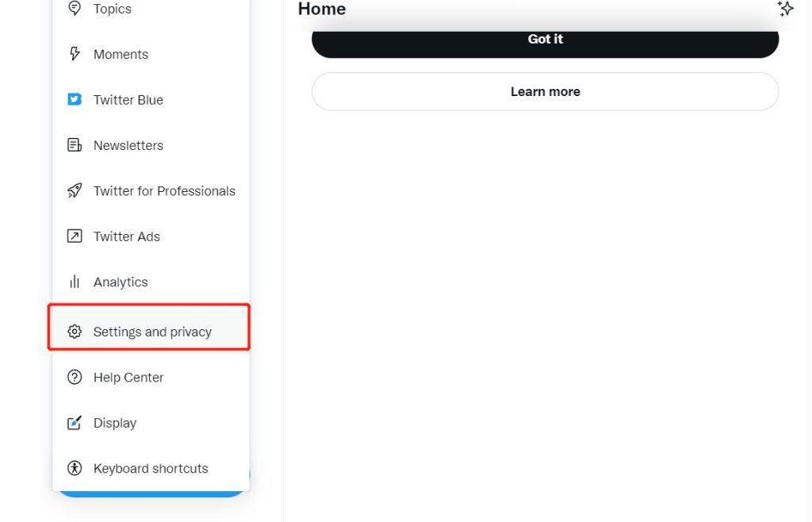Click the Newsletters document icon
The width and height of the screenshot is (812, 522).
75,145
